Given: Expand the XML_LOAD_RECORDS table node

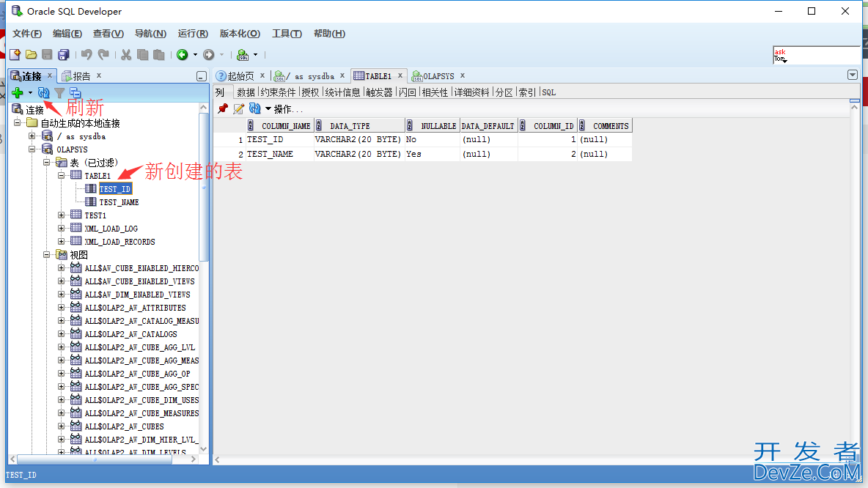Looking at the screenshot, I should click(x=62, y=241).
